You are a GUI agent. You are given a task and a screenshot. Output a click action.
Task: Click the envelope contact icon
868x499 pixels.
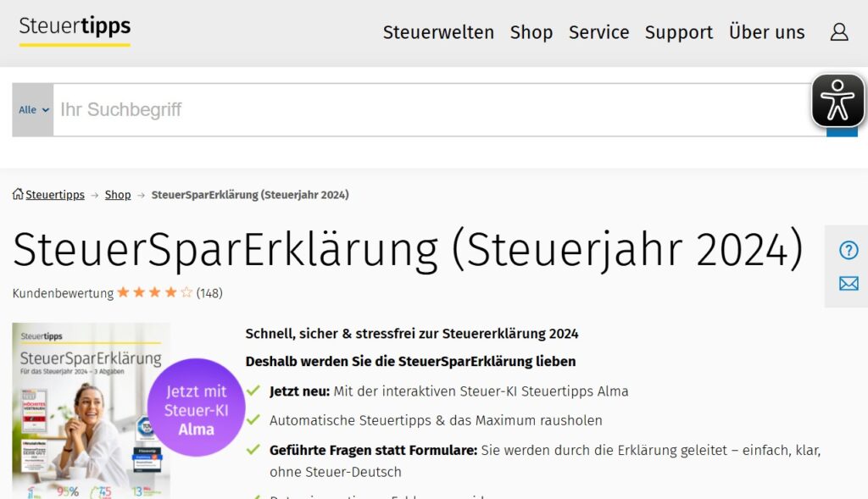point(849,284)
